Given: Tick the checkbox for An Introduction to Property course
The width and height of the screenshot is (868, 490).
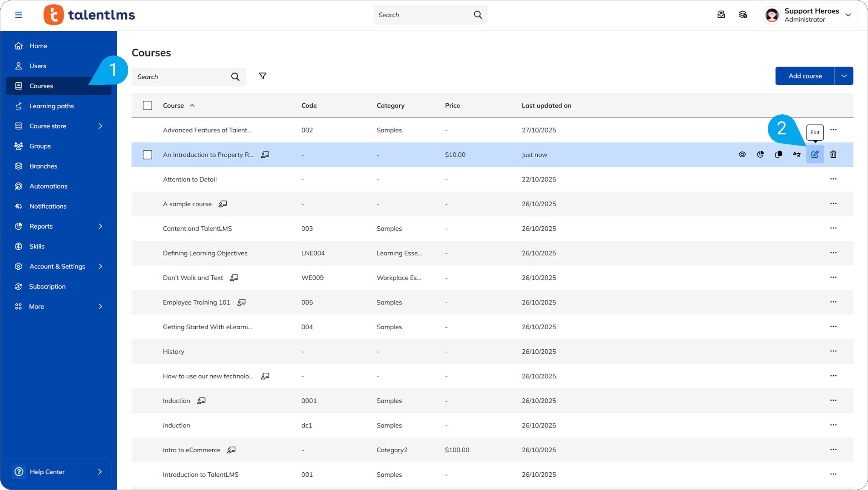Looking at the screenshot, I should tap(147, 155).
